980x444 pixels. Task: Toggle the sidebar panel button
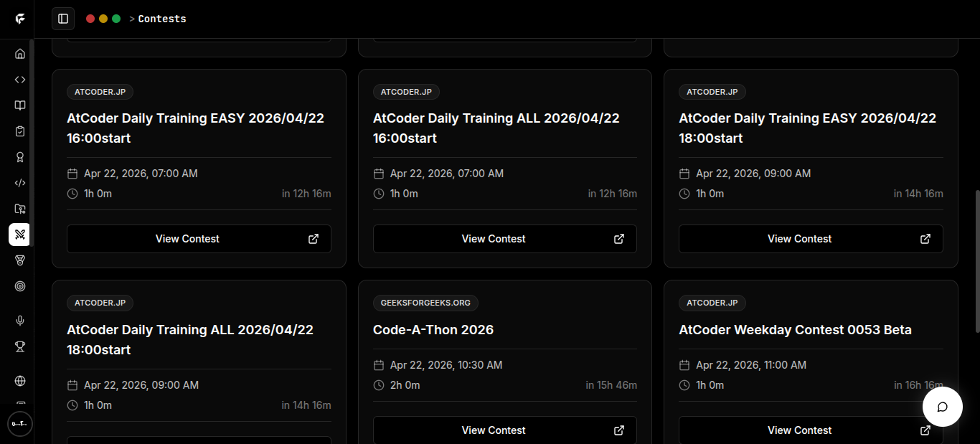[63, 19]
